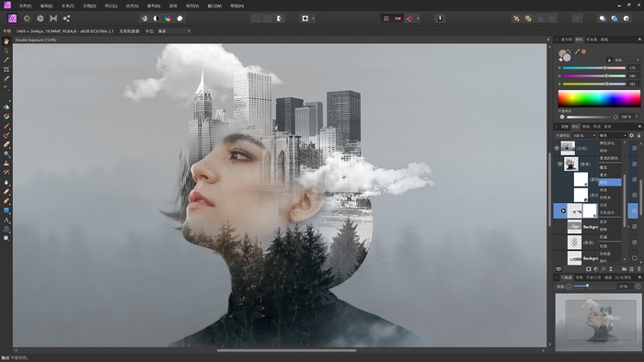The image size is (644, 362).
Task: Open the Tone Mapping persona
Action: coord(53,18)
